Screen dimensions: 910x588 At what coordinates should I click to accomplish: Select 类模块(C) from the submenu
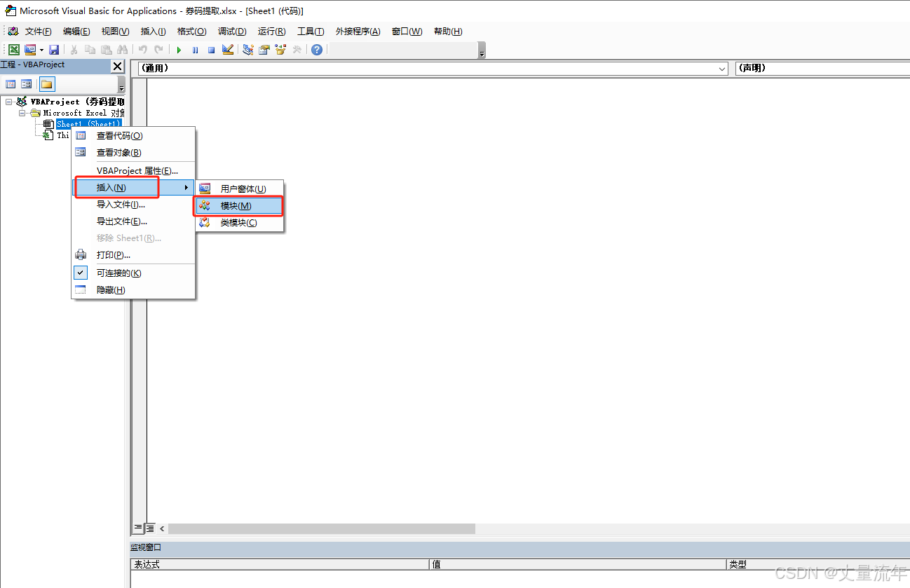[239, 223]
